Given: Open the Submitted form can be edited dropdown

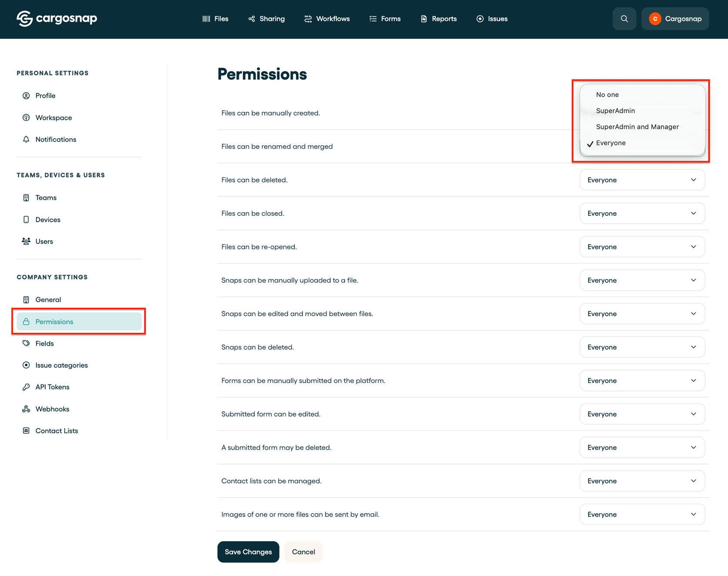Looking at the screenshot, I should coord(642,414).
